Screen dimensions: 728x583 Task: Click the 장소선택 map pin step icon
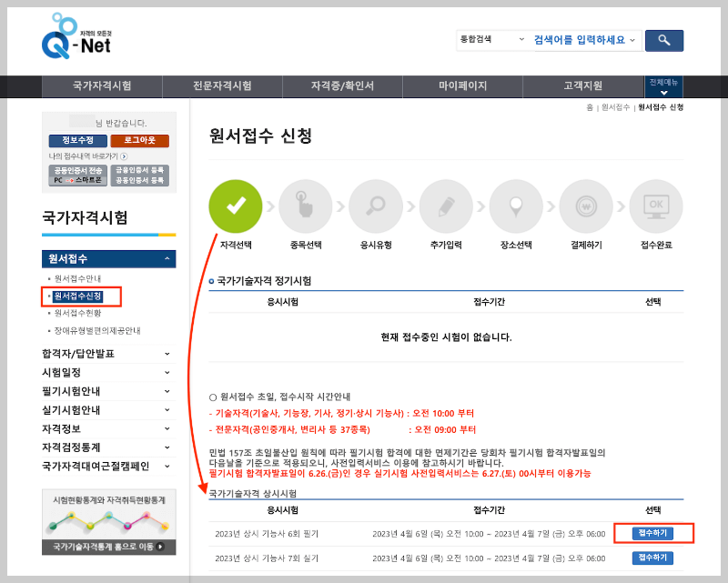(x=515, y=206)
